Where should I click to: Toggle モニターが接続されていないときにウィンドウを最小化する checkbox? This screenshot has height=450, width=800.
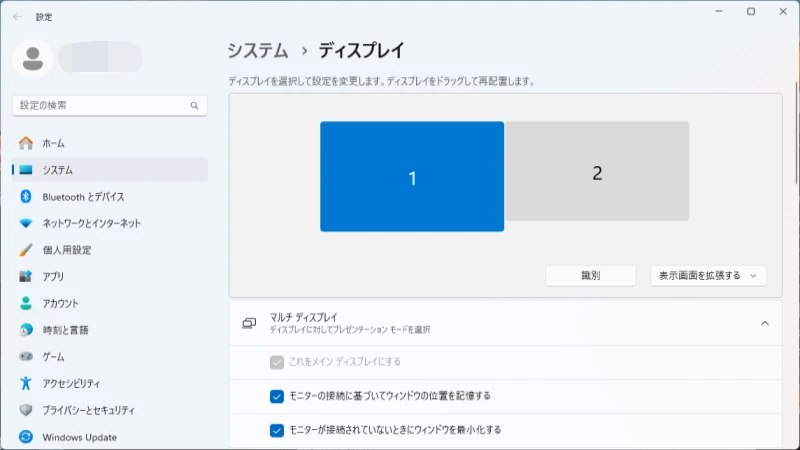coord(277,430)
